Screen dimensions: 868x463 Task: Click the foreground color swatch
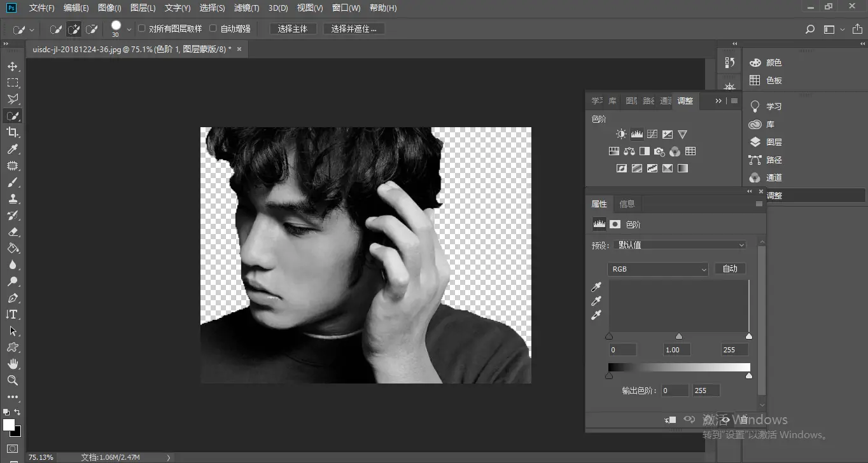[x=9, y=425]
